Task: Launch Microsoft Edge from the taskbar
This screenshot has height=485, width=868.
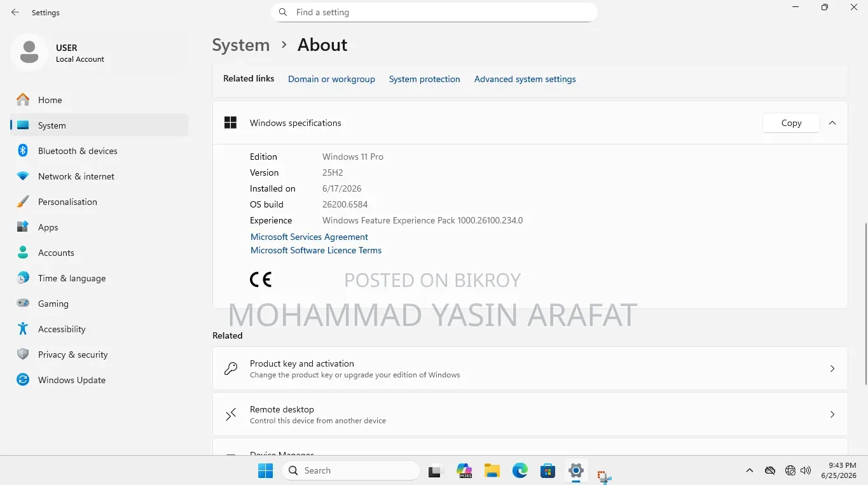Action: [x=520, y=471]
